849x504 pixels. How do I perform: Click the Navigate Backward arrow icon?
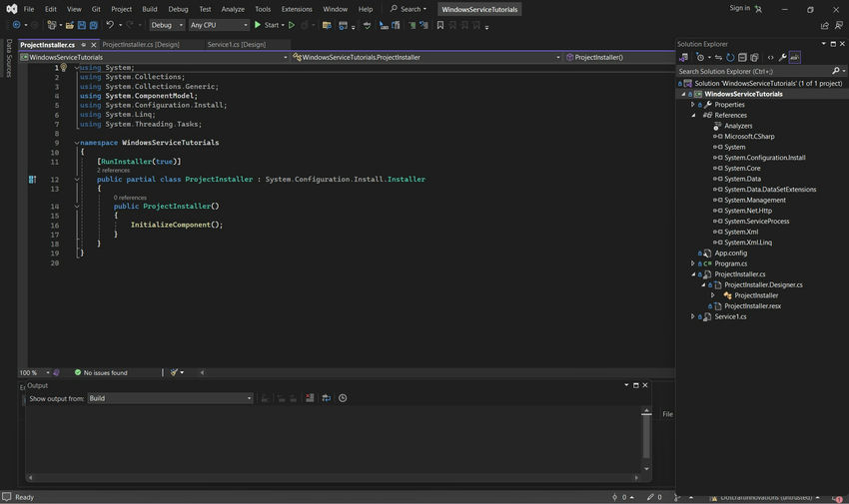click(x=16, y=25)
